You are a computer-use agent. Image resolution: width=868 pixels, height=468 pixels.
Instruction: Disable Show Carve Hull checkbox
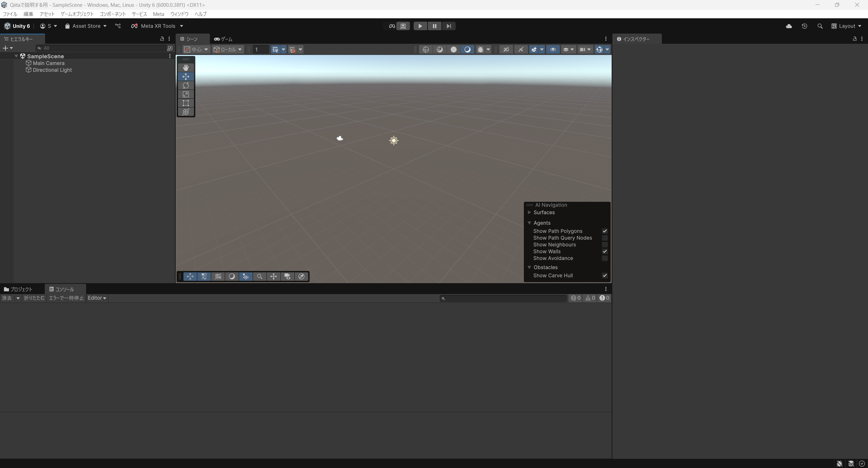(x=605, y=276)
